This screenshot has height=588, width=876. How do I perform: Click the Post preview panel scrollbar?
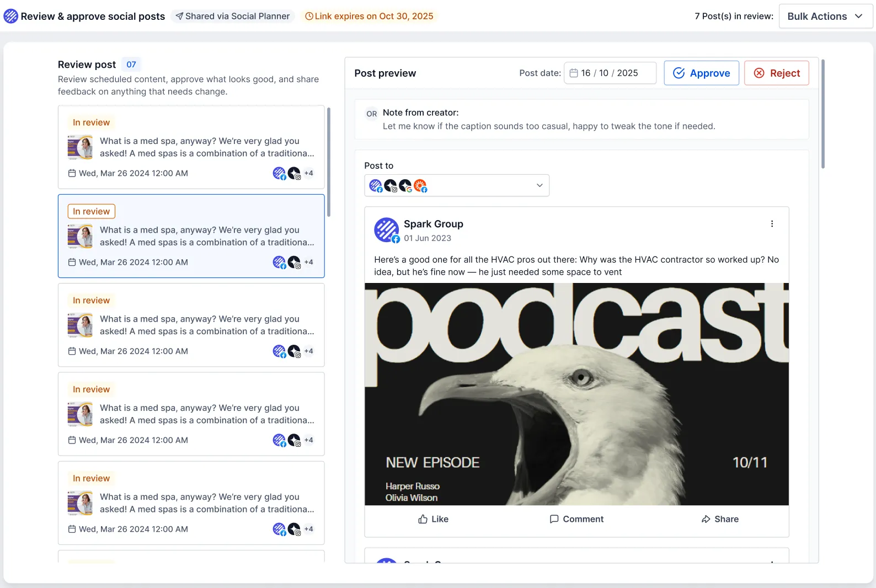tap(823, 114)
